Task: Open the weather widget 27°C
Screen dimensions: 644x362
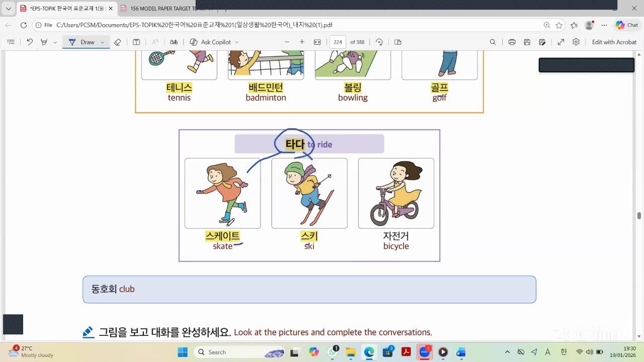Action: pyautogui.click(x=31, y=351)
